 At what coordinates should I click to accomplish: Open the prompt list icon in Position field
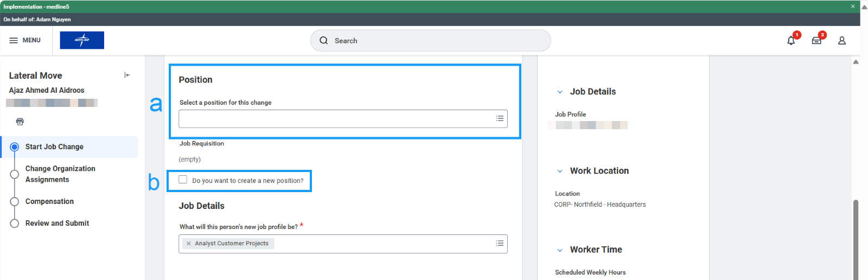point(500,118)
